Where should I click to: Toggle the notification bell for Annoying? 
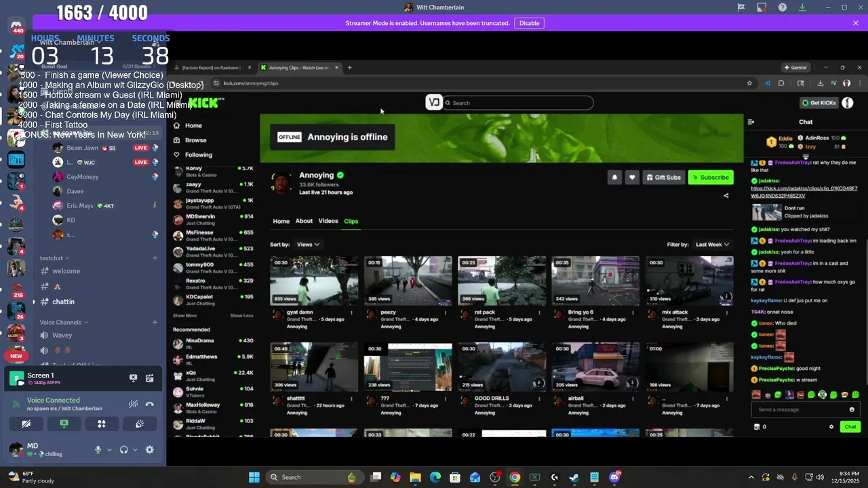614,178
